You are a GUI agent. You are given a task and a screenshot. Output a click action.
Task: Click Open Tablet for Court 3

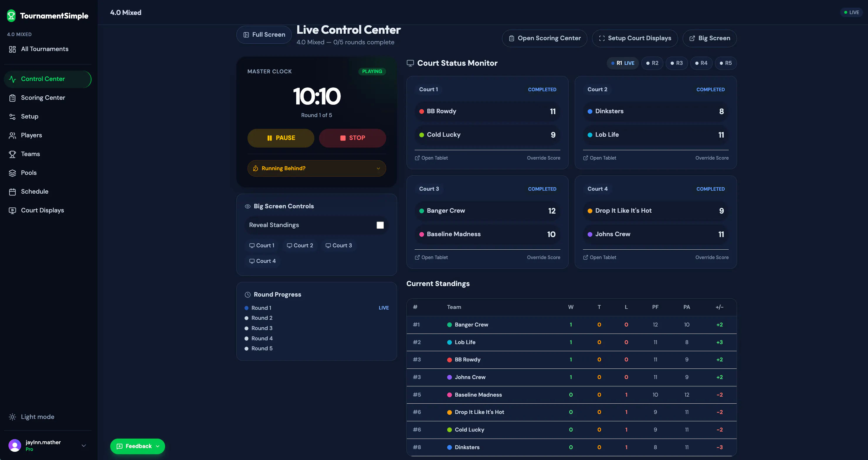(x=431, y=257)
